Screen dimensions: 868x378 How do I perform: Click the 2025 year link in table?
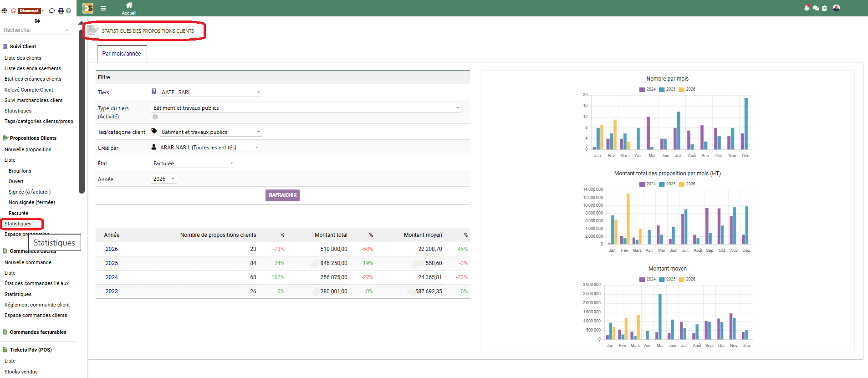tap(112, 263)
